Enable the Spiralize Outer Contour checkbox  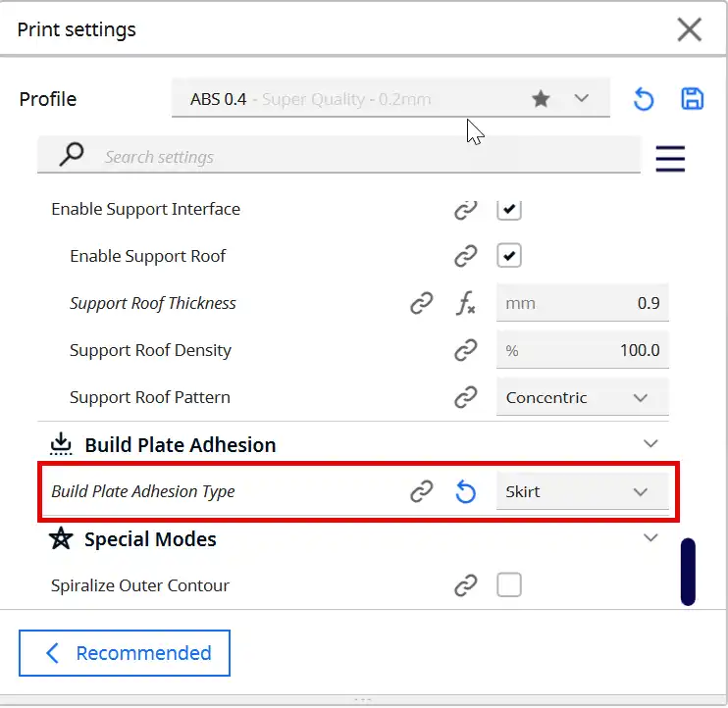click(509, 585)
